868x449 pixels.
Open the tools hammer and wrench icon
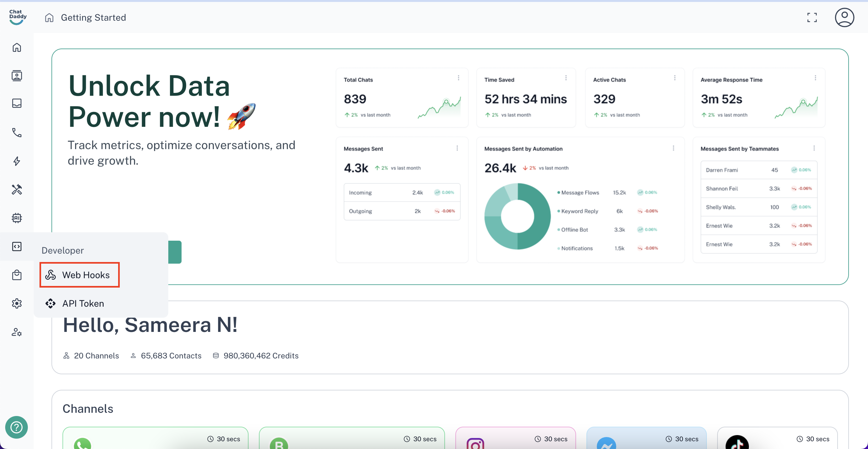[17, 190]
